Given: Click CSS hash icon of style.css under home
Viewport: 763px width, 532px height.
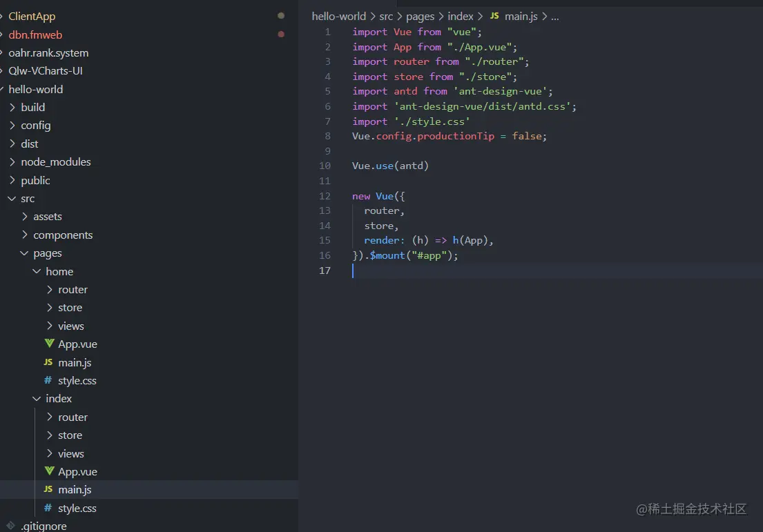Looking at the screenshot, I should click(x=48, y=380).
